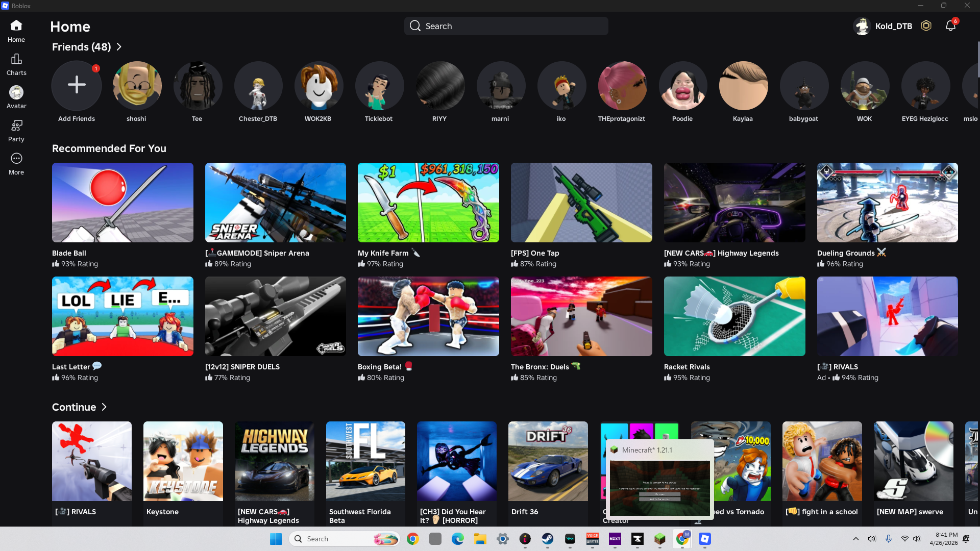Click the Windows Start button
This screenshot has height=551, width=980.
pos(276,539)
